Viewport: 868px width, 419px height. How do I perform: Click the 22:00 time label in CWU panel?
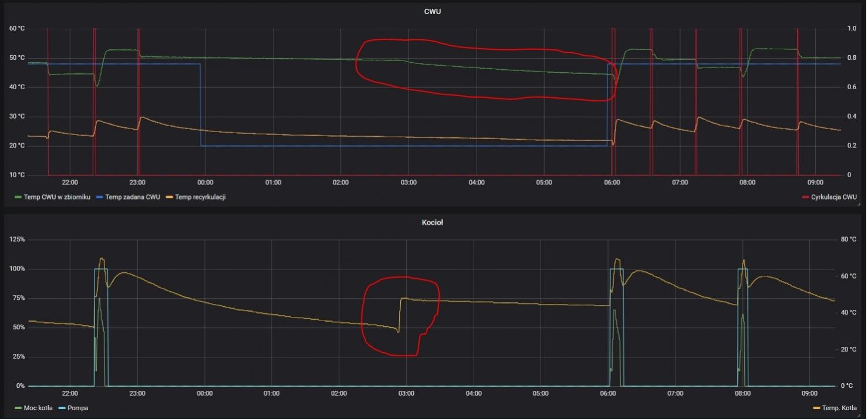(70, 183)
